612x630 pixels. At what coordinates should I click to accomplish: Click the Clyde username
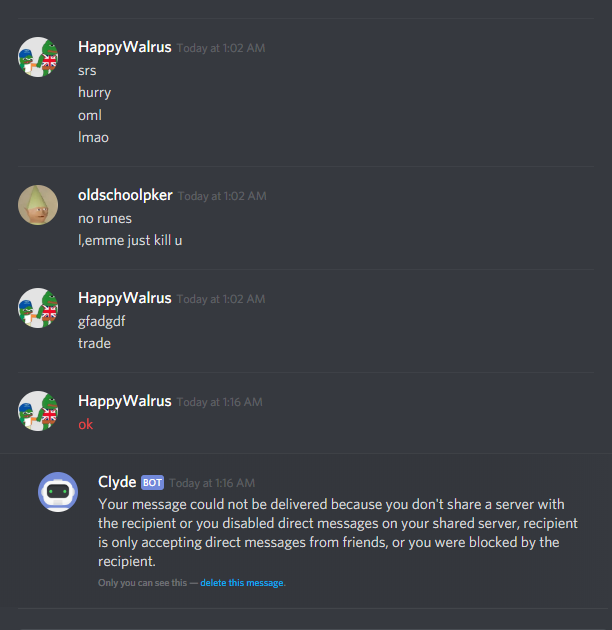pos(117,482)
